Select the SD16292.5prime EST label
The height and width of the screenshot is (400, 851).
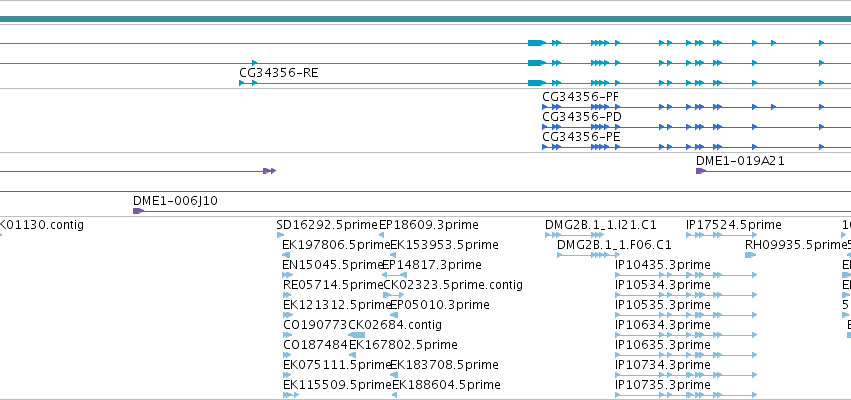tap(327, 225)
